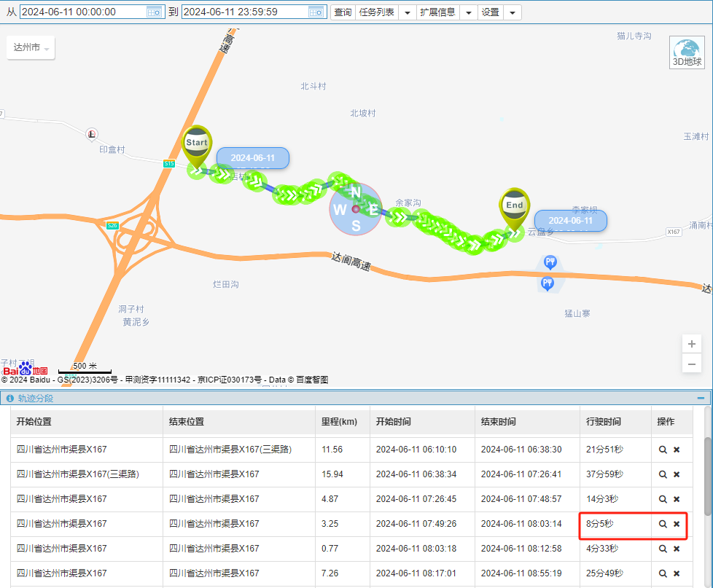Click the 任务列表 button
Screen dimensions: 713x588
click(377, 12)
